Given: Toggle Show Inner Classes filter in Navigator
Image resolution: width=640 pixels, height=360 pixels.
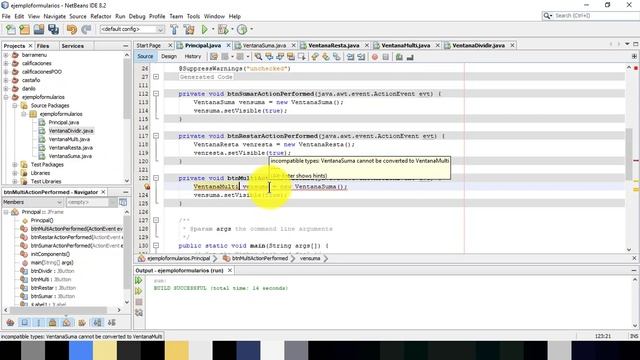Looking at the screenshot, I should (67, 323).
